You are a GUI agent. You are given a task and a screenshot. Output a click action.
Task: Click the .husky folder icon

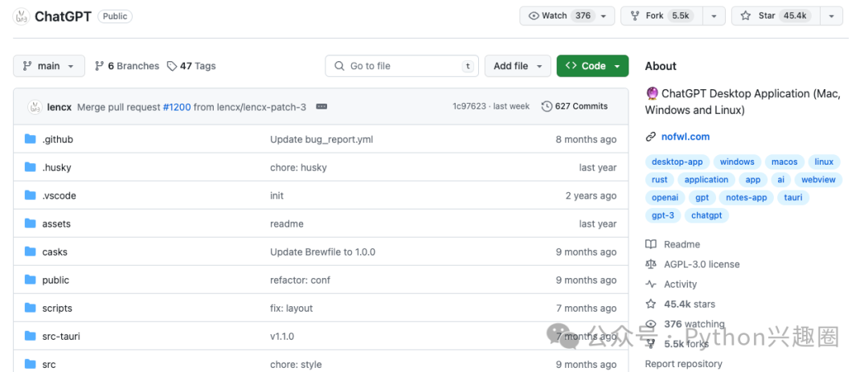pyautogui.click(x=31, y=167)
